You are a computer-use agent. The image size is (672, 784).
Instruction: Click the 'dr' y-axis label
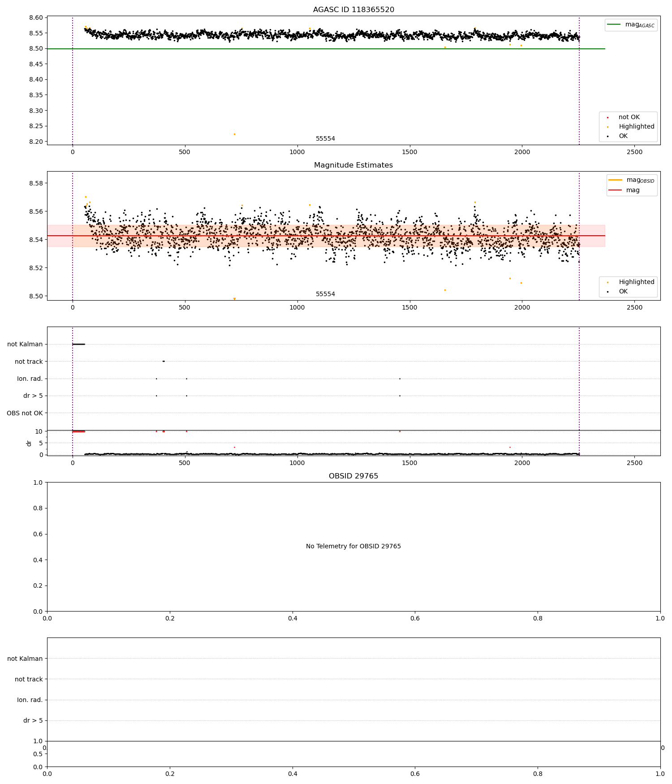tap(29, 443)
